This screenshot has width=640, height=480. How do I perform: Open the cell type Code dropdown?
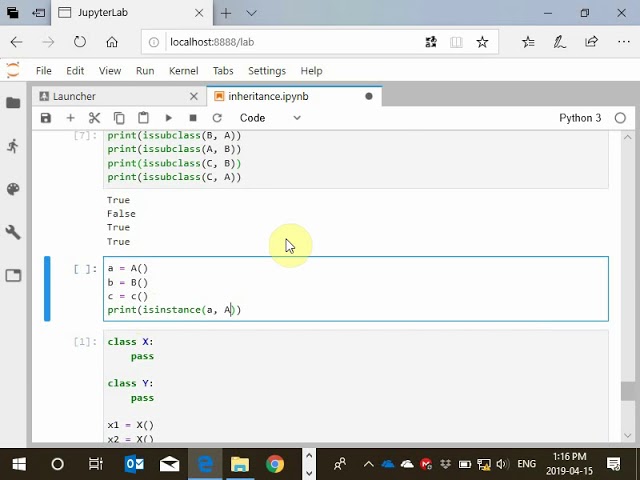tap(270, 118)
